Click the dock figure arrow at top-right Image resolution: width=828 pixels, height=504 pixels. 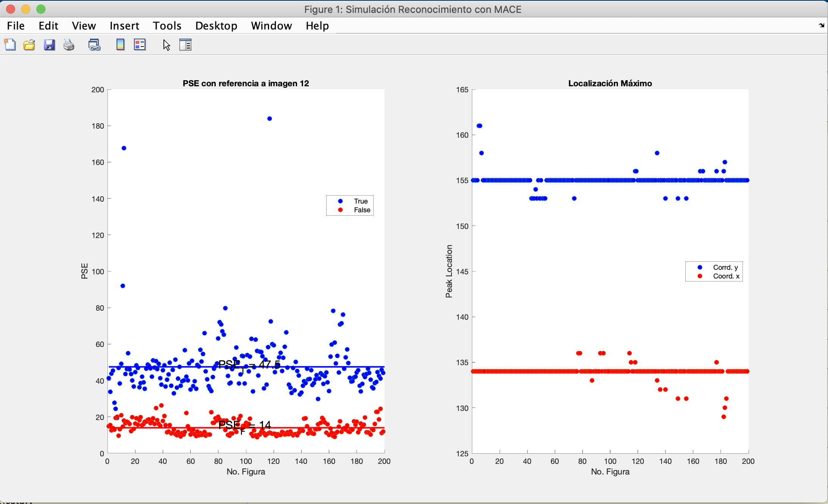tap(821, 25)
